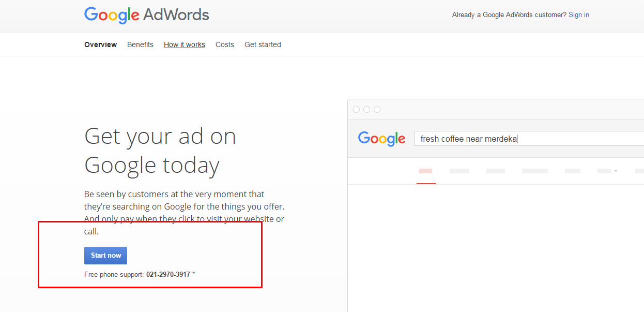This screenshot has height=312, width=644.
Task: Click the mock search box with coffee query
Action: 529,139
